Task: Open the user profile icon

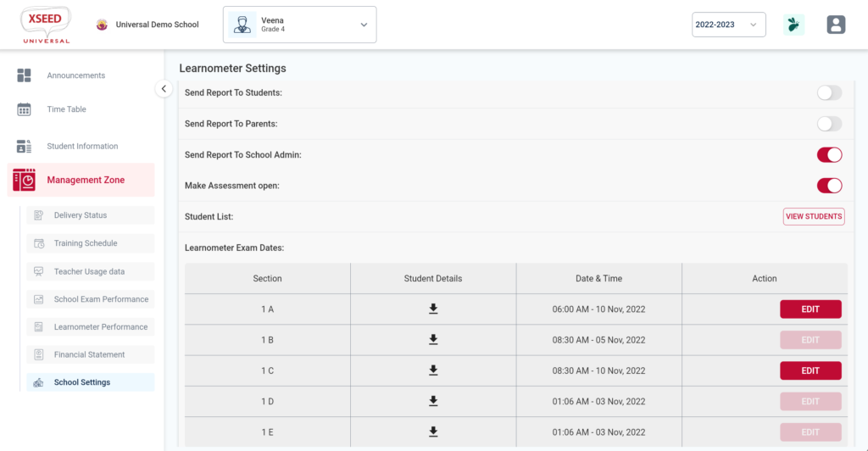Action: (836, 25)
